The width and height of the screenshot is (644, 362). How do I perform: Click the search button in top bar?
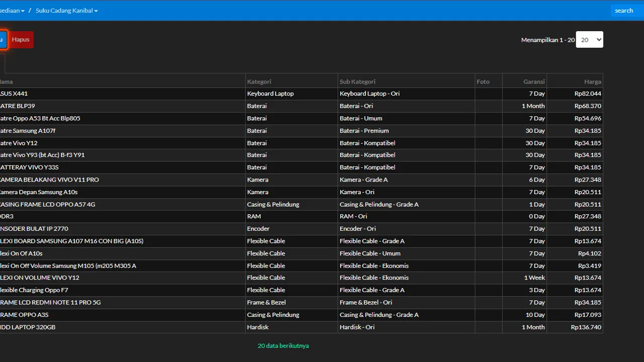tap(624, 11)
